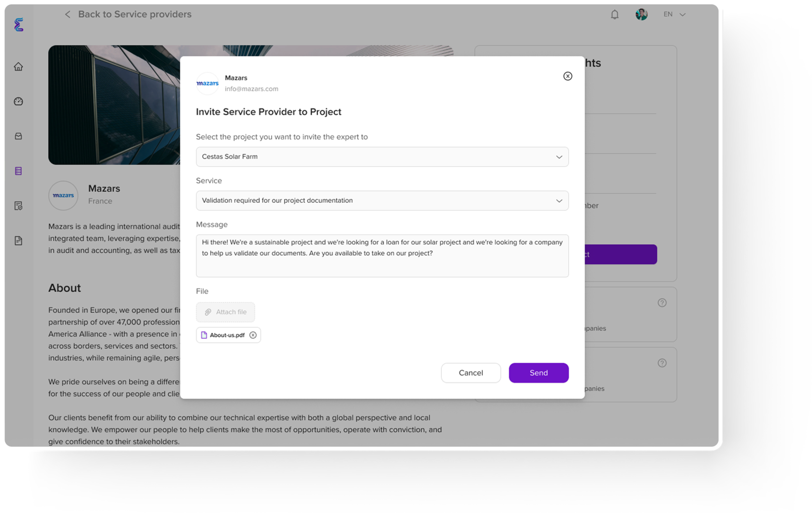Click the back arrow chevron

click(68, 14)
